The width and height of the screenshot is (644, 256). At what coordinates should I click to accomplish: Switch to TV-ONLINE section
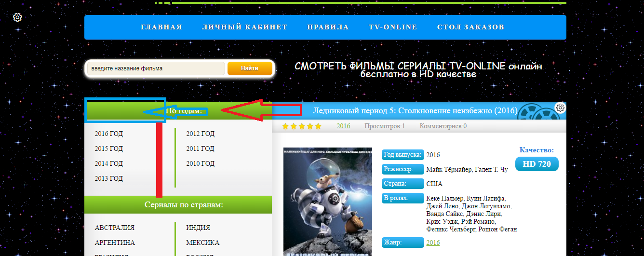point(393,27)
